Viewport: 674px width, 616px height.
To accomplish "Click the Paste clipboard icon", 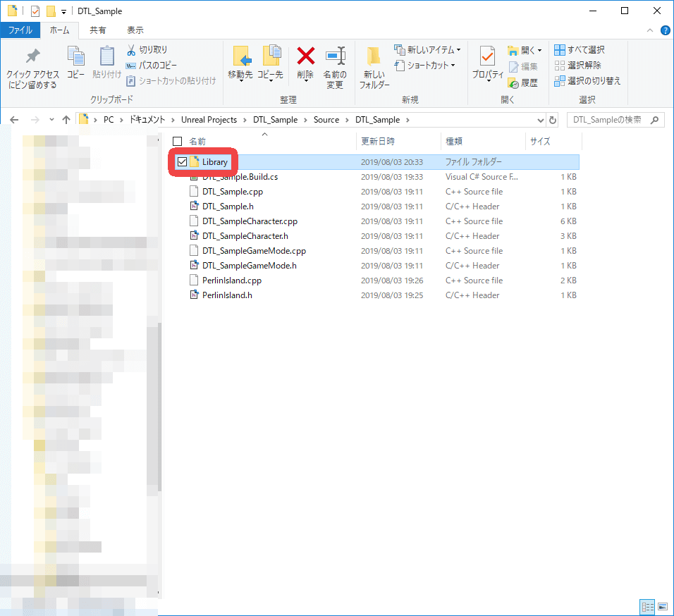I will point(106,56).
